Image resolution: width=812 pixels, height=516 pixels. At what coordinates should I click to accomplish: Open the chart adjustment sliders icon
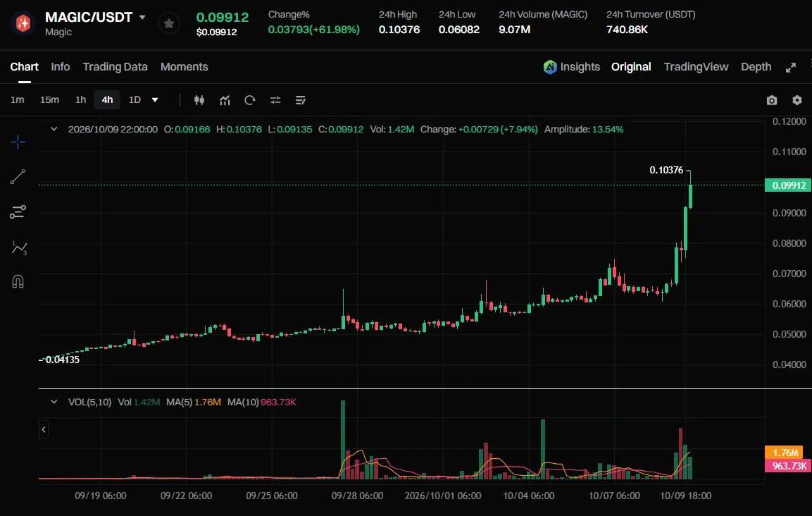click(275, 100)
